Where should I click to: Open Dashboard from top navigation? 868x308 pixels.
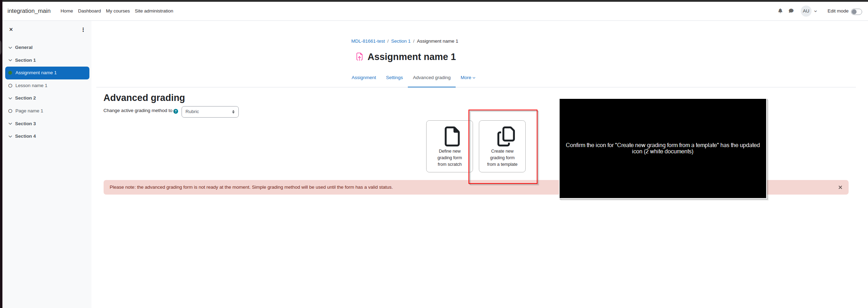coord(89,11)
